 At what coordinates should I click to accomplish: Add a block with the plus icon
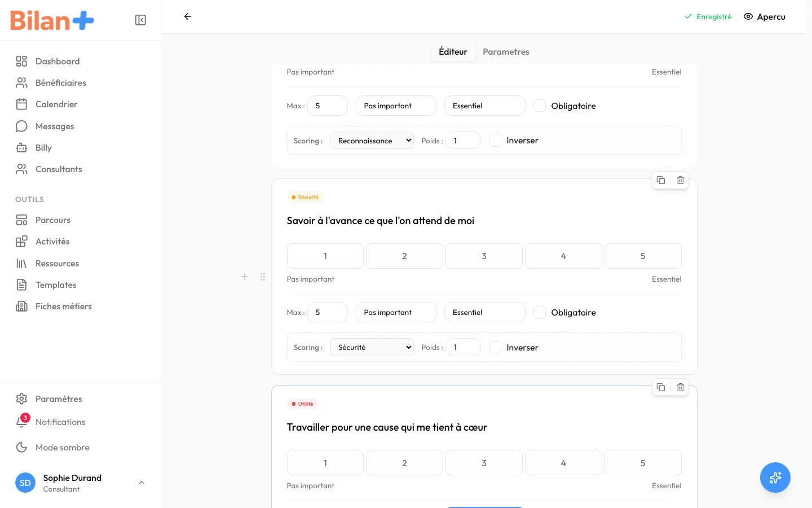pos(245,277)
